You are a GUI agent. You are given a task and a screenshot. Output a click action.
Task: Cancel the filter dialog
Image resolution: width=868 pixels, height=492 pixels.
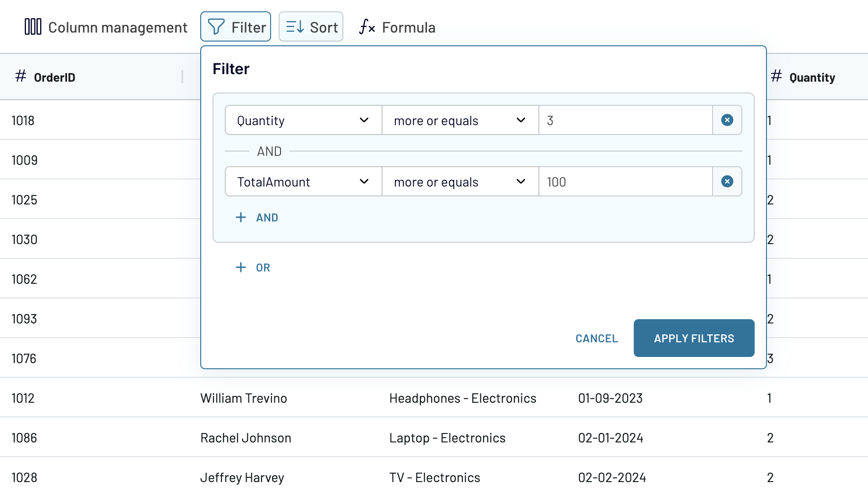(x=596, y=339)
